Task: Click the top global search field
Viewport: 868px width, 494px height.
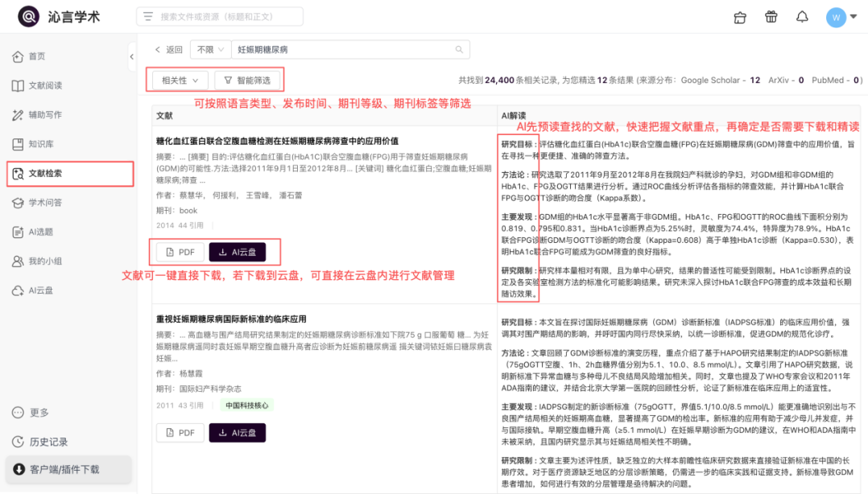Action: [220, 17]
